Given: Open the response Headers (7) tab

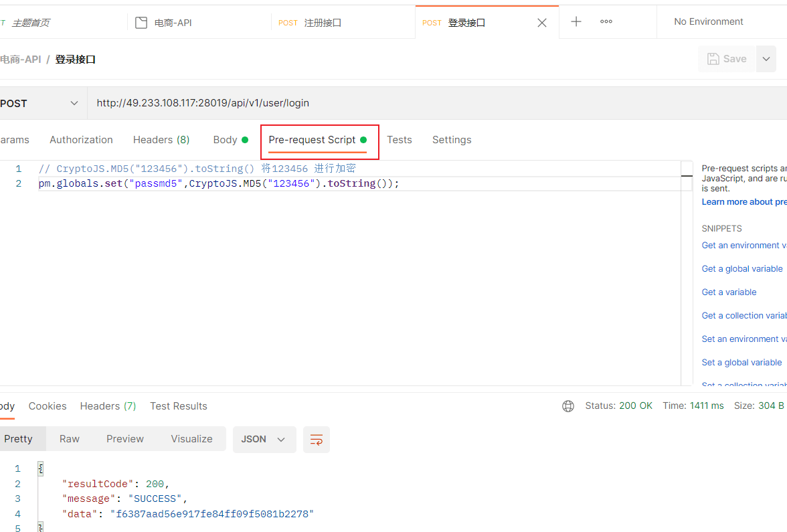Looking at the screenshot, I should [x=108, y=406].
